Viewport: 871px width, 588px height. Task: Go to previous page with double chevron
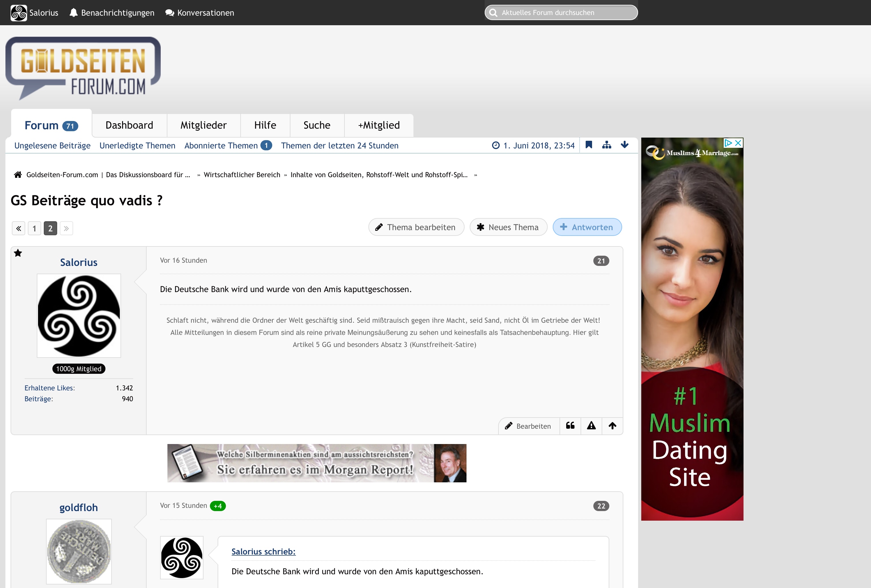(x=18, y=229)
